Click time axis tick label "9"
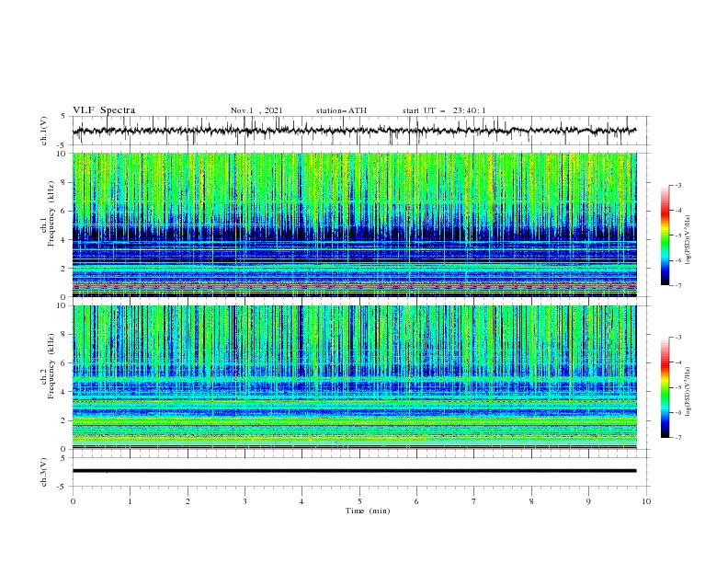This screenshot has height=563, width=728. (x=588, y=501)
